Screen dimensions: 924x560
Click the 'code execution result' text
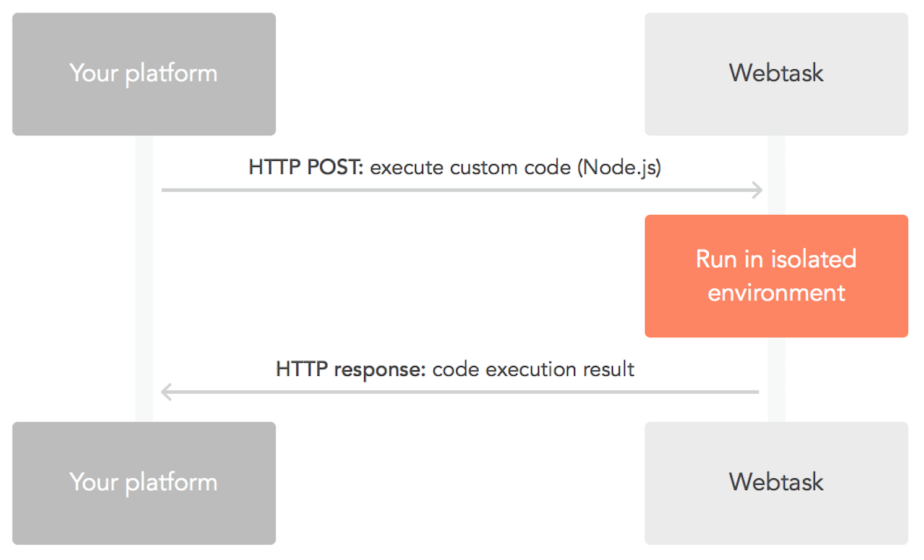pyautogui.click(x=533, y=369)
